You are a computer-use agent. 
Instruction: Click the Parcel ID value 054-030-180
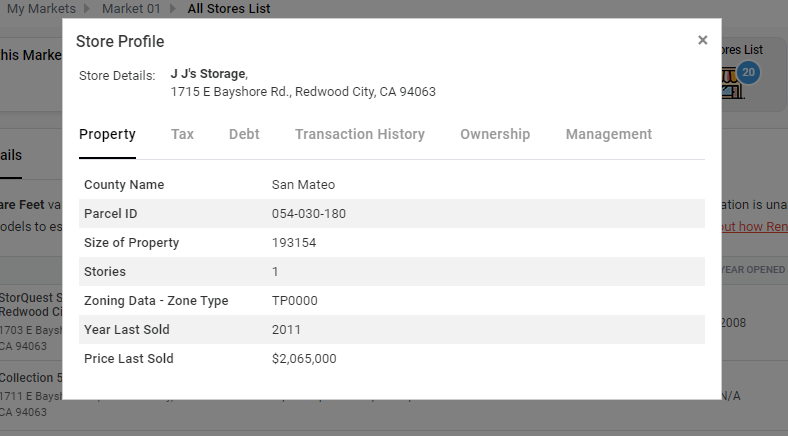309,213
